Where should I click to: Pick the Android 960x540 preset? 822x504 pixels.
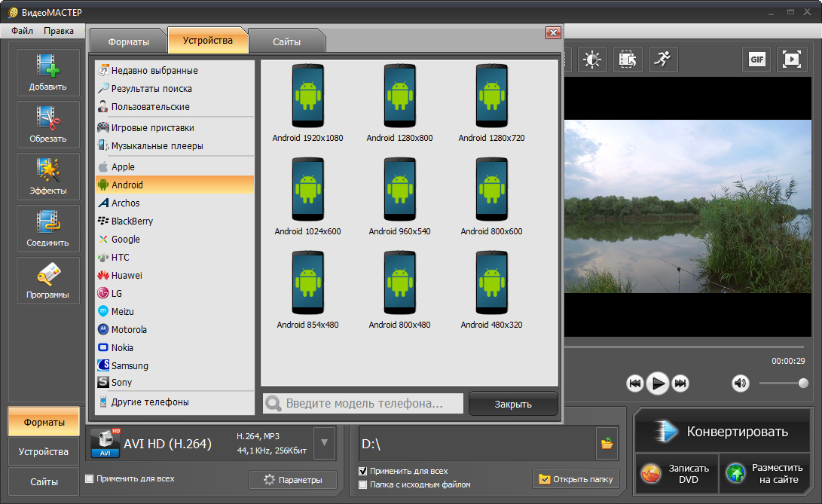coord(399,197)
